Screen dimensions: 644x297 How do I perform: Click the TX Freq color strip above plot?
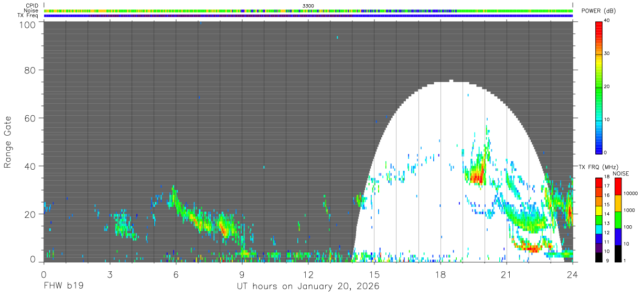(308, 15)
